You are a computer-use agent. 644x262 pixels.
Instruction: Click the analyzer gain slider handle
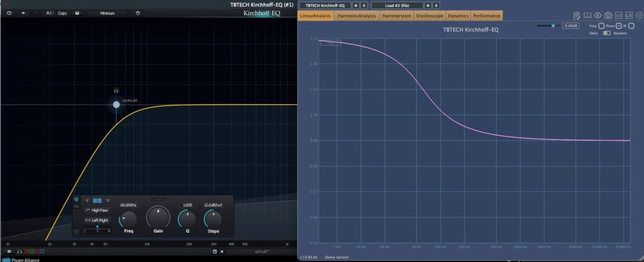click(x=553, y=25)
